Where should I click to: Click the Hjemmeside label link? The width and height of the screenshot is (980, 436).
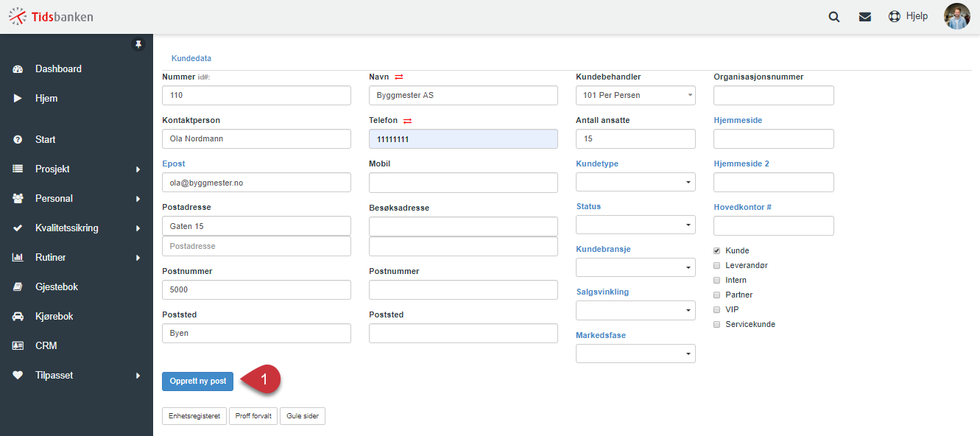pos(738,120)
